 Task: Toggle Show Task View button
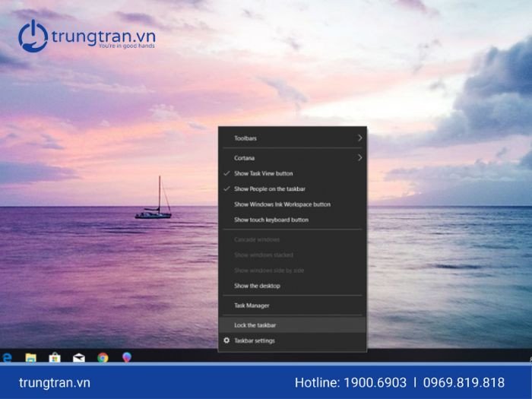point(293,173)
